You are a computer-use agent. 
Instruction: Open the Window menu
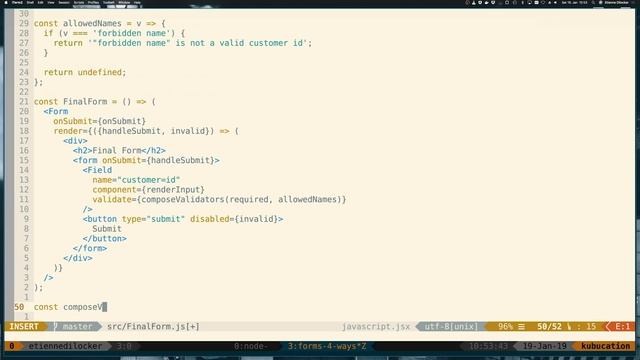click(124, 2)
